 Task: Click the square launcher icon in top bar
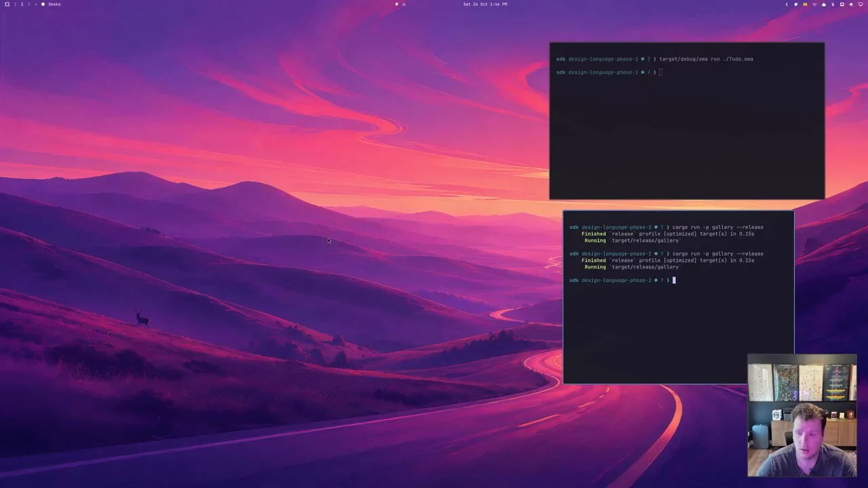7,4
